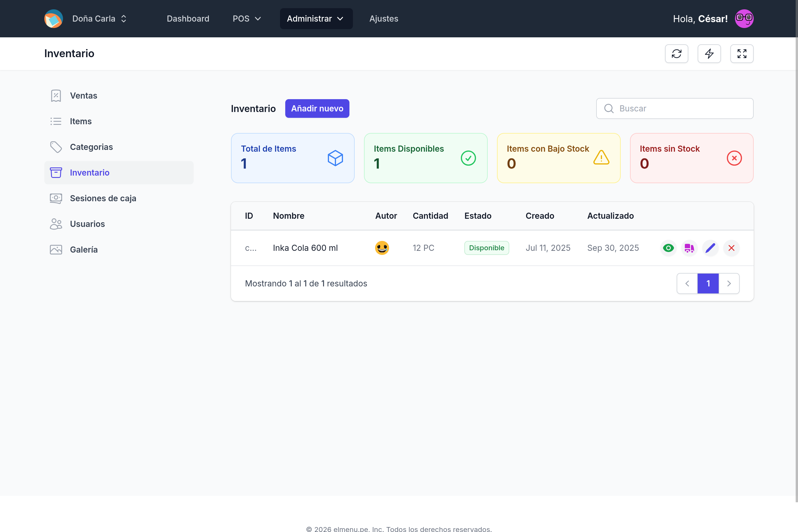This screenshot has height=532, width=798.
Task: Click the Inka Cola 600 ml name
Action: [x=305, y=248]
